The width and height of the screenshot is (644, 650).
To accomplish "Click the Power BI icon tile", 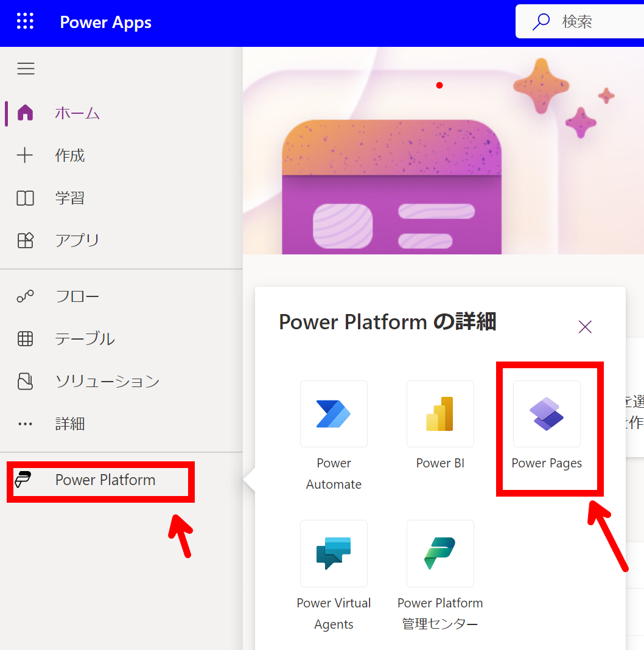I will 441,414.
